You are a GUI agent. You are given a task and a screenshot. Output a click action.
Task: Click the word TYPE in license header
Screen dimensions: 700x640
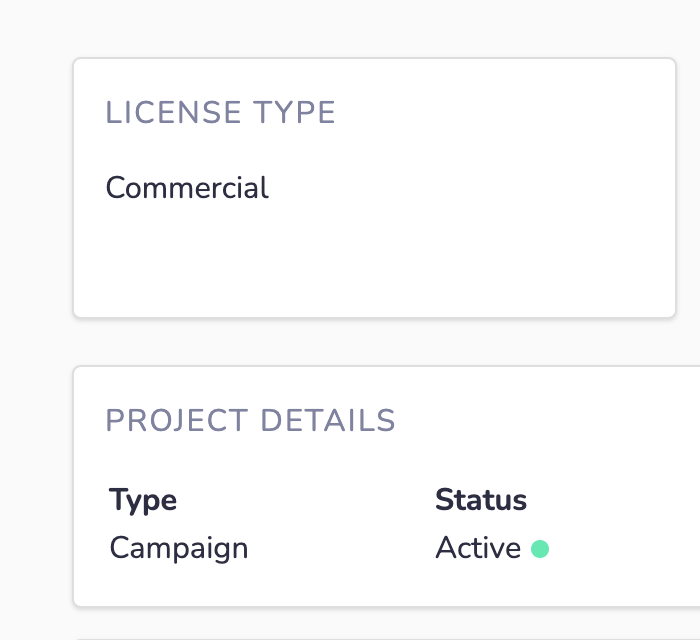click(x=294, y=112)
